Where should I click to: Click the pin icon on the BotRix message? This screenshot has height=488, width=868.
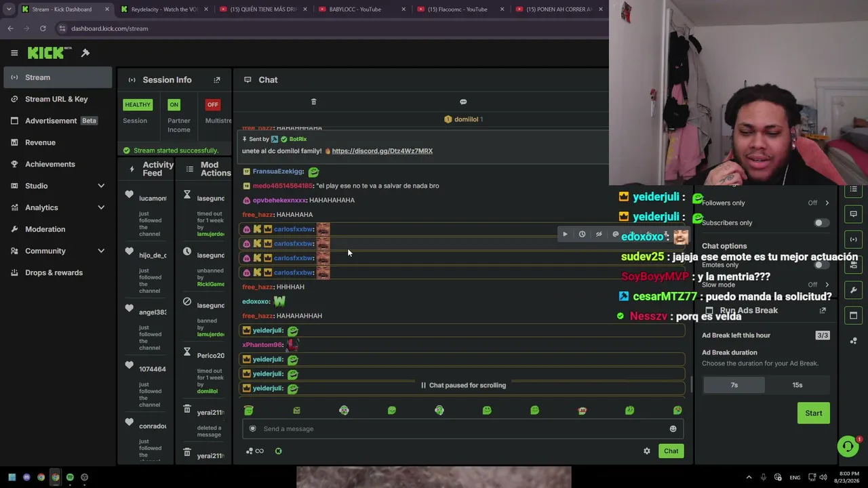(245, 139)
